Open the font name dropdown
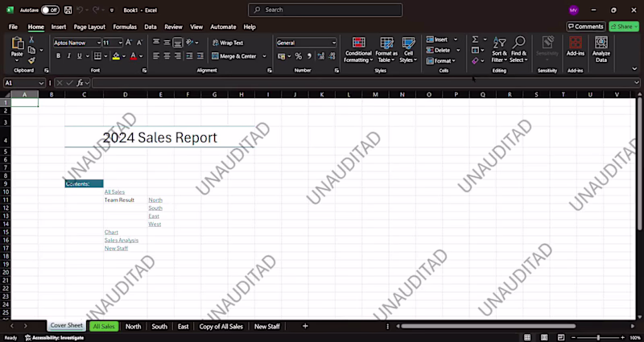 click(x=98, y=43)
